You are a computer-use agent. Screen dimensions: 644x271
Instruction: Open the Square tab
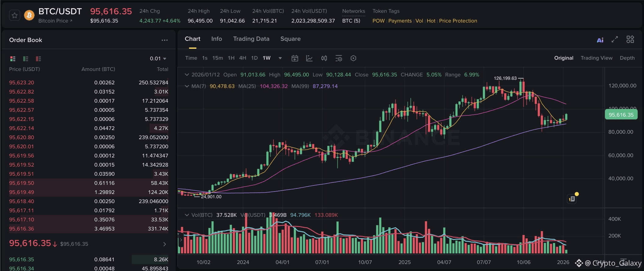click(291, 39)
